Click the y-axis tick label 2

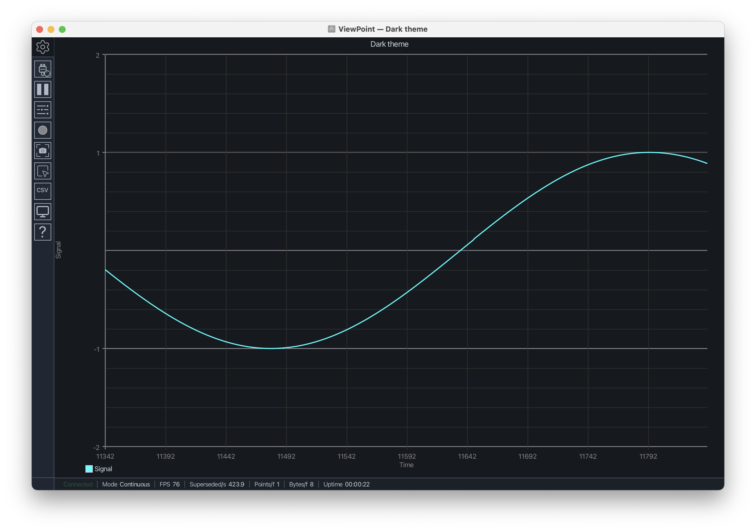pyautogui.click(x=97, y=55)
